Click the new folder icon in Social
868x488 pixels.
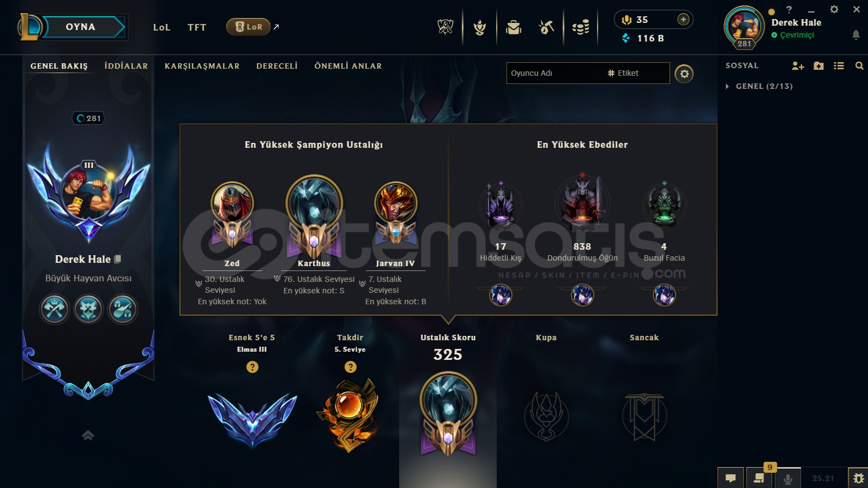tap(818, 66)
